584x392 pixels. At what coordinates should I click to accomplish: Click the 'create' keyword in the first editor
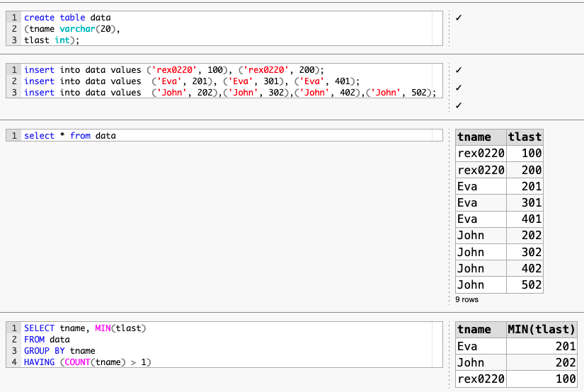pos(39,18)
